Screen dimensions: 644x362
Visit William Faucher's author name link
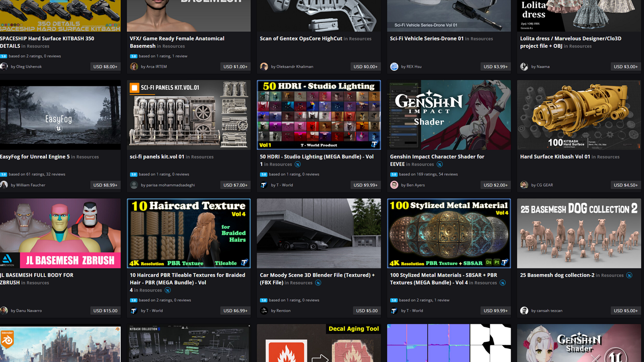31,185
